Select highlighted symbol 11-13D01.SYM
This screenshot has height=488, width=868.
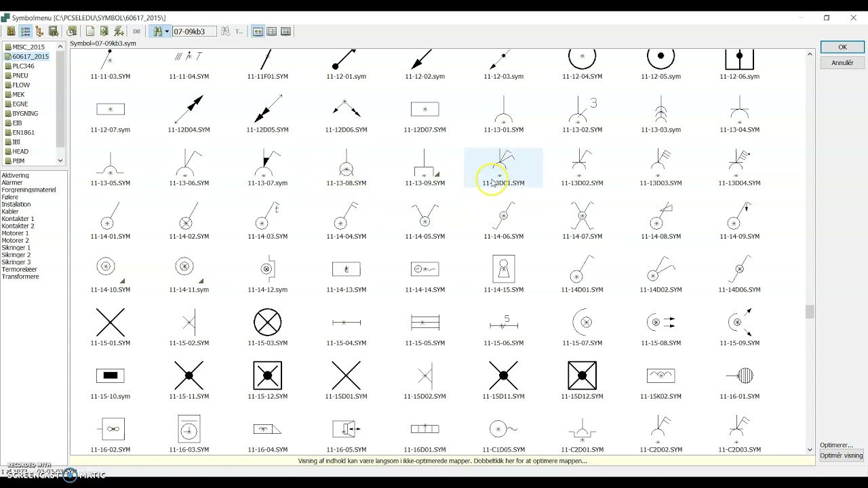pyautogui.click(x=504, y=167)
